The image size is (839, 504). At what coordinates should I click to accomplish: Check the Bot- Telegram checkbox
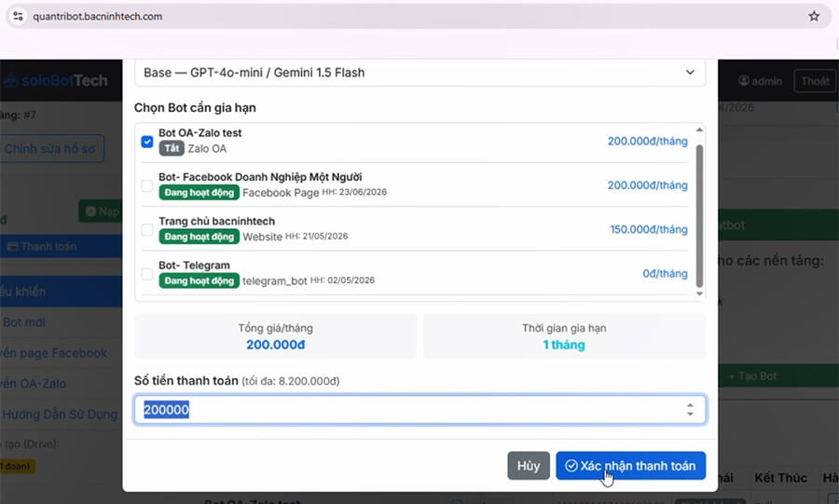[x=147, y=274]
